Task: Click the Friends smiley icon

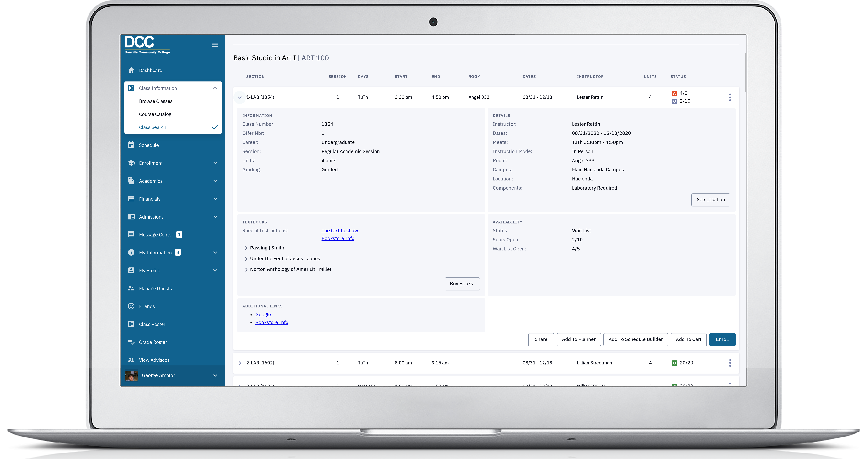Action: coord(131,306)
